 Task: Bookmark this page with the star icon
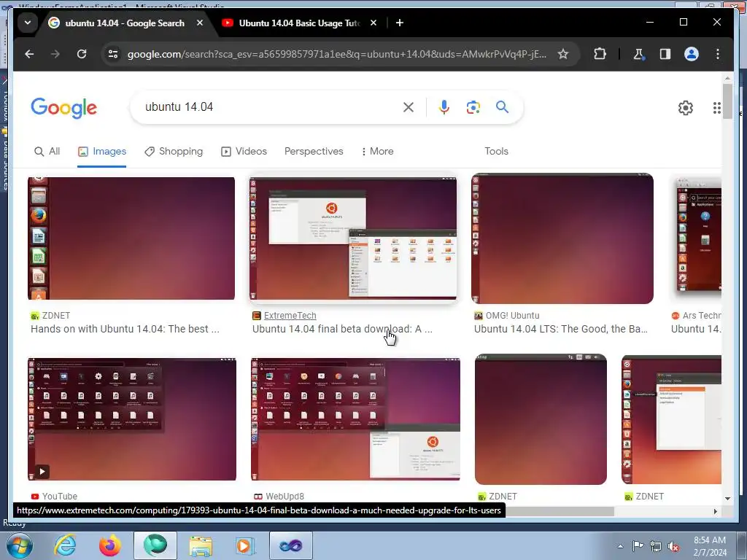563,54
